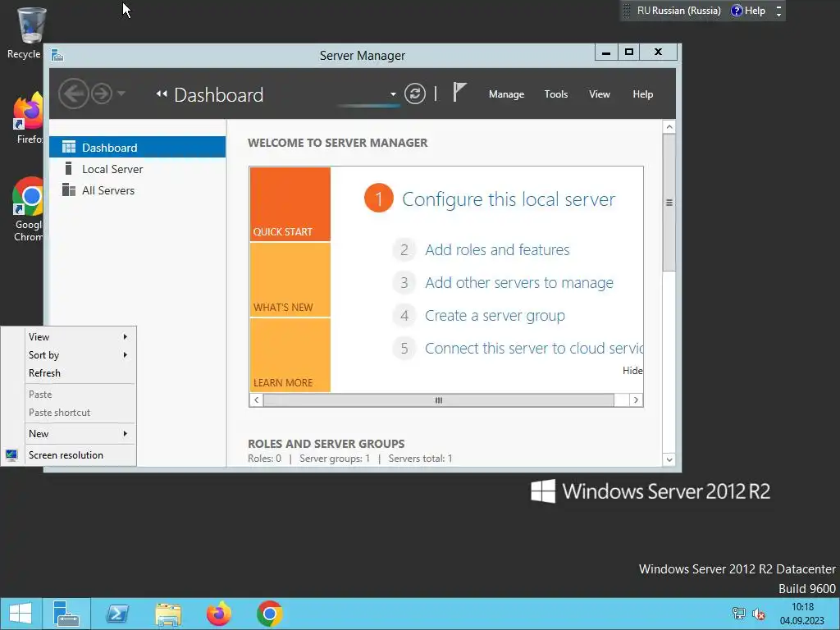Click the Screen resolution monitor icon
Viewport: 840px width, 630px height.
(x=11, y=455)
